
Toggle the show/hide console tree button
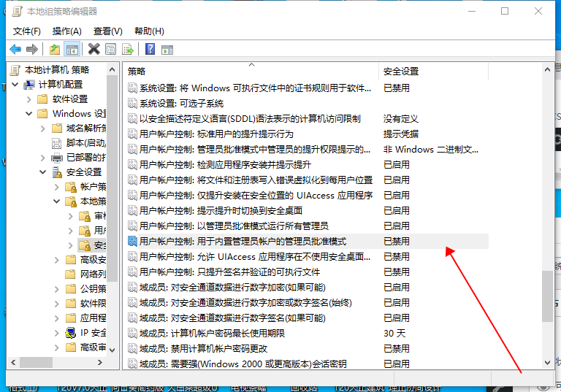coord(72,49)
